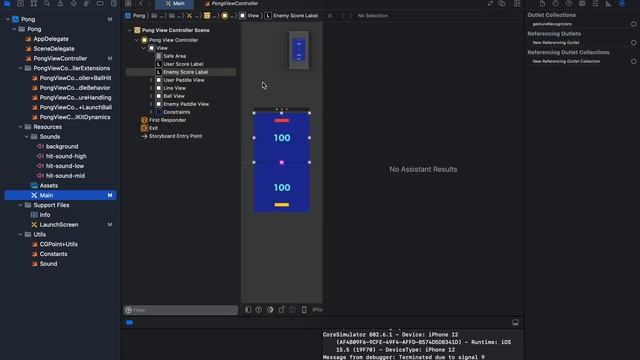Go back in editor history
640x360 pixels.
click(141, 4)
